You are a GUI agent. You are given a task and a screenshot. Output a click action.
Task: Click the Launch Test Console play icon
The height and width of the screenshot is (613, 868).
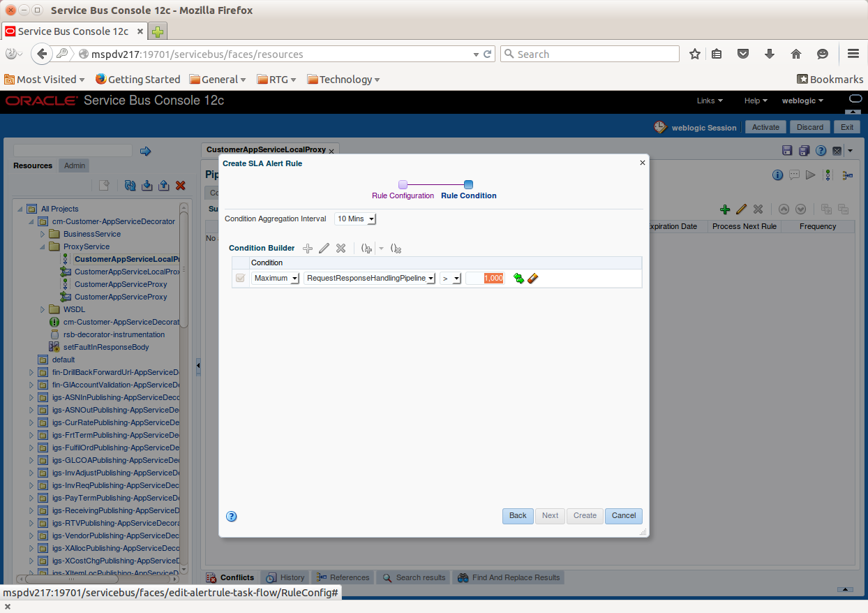[x=810, y=175]
